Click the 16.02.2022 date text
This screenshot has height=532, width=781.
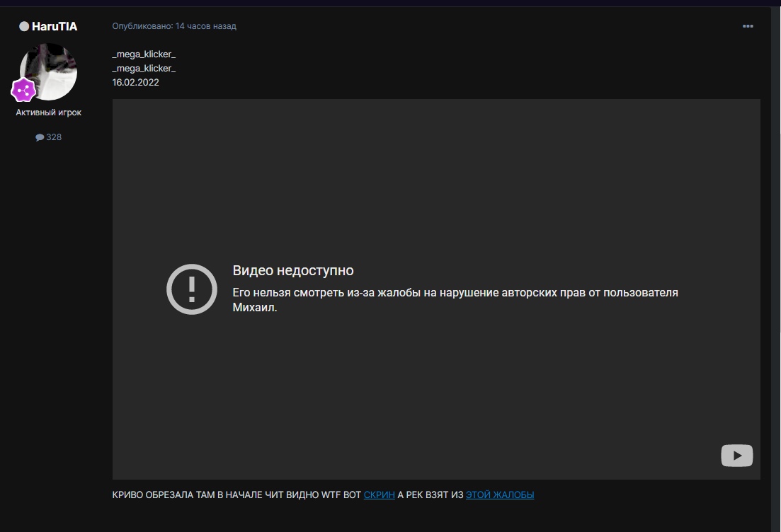pyautogui.click(x=135, y=83)
